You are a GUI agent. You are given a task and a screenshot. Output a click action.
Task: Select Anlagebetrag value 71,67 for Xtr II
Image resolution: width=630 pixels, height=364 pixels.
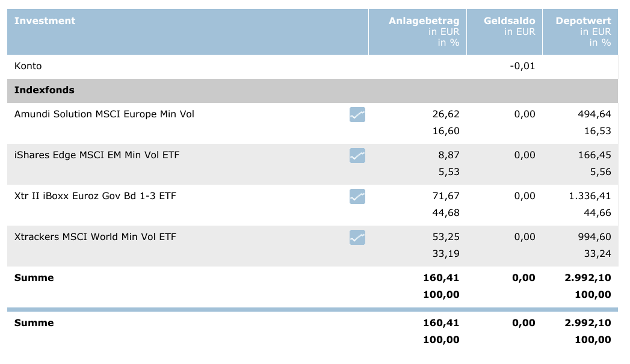click(x=446, y=196)
